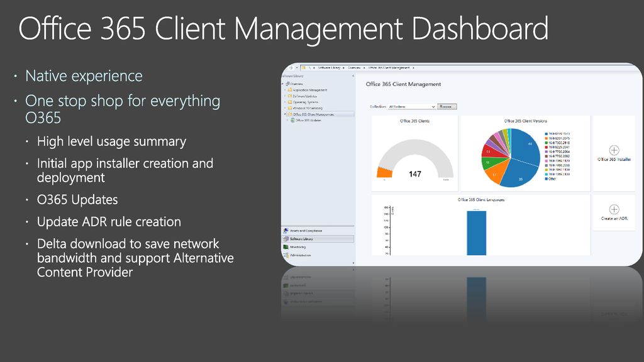Screen dimensions: 644x362
Task: Click the Overview node icon
Action: pyautogui.click(x=287, y=84)
